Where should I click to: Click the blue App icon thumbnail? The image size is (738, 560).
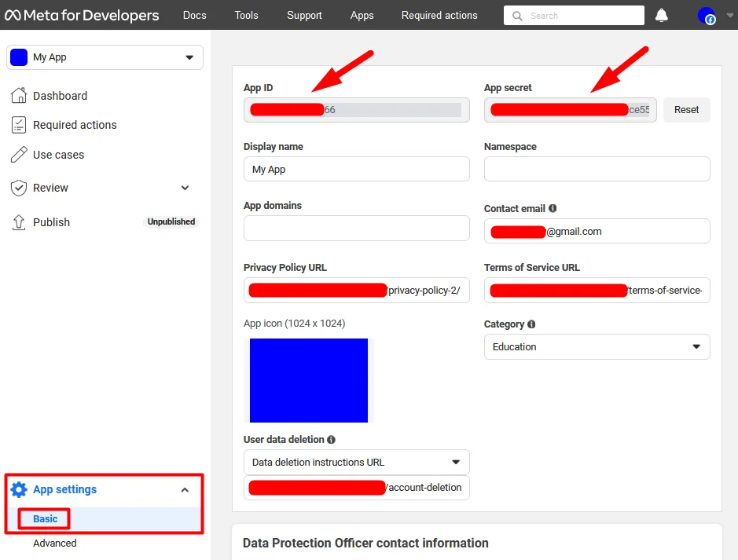click(308, 380)
